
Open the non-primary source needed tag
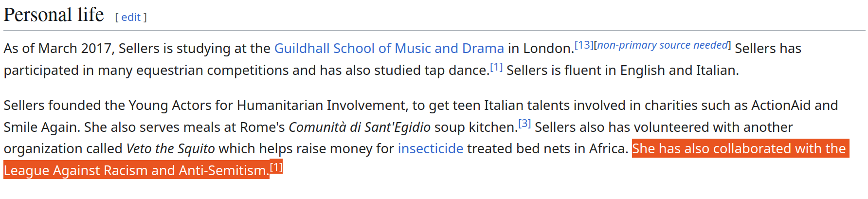pyautogui.click(x=662, y=45)
